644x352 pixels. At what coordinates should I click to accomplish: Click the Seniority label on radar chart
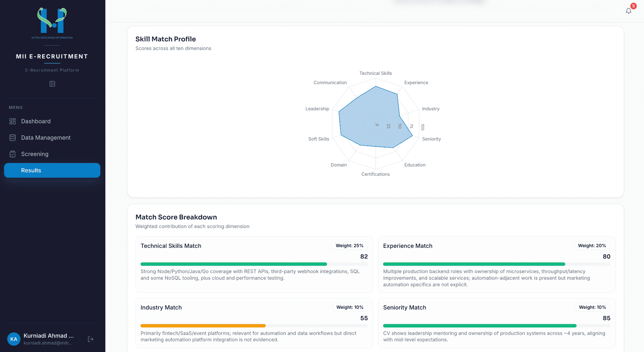[431, 139]
